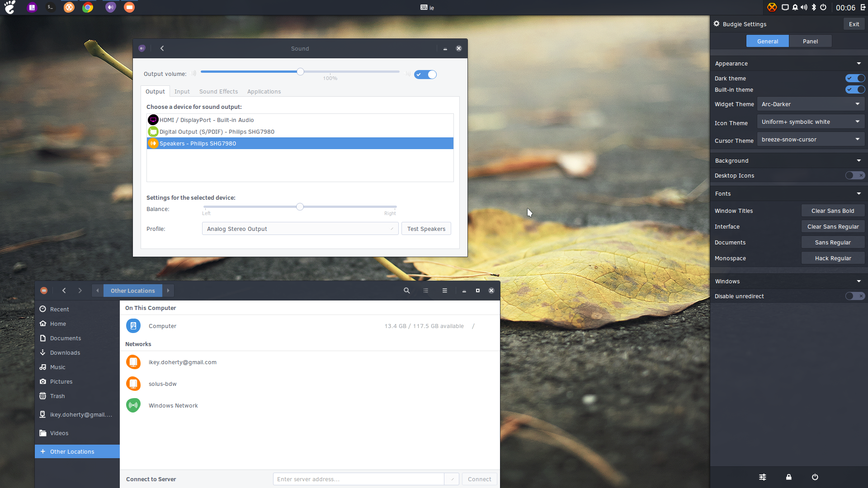
Task: Select Digital Output (S/PDIF) device
Action: coord(300,131)
